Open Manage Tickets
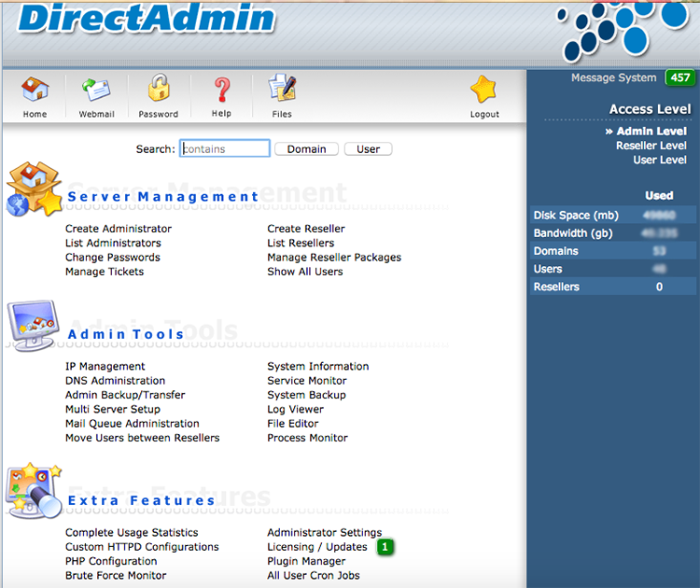 pyautogui.click(x=105, y=272)
